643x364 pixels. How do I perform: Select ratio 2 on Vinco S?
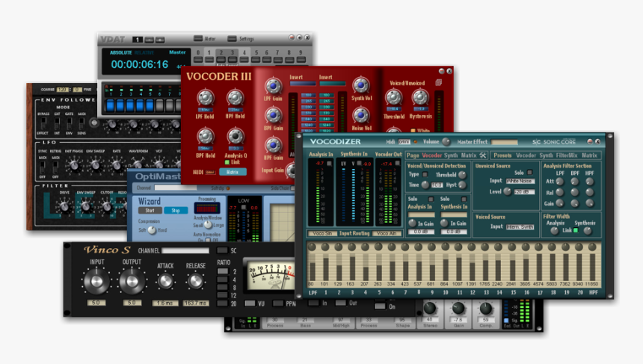click(x=222, y=271)
